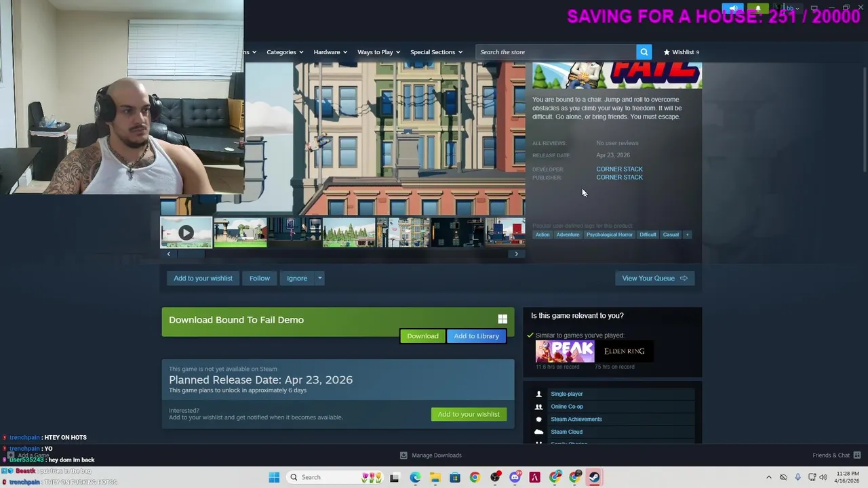Click the Online Co-op feature link
The image size is (868, 488).
(x=567, y=407)
